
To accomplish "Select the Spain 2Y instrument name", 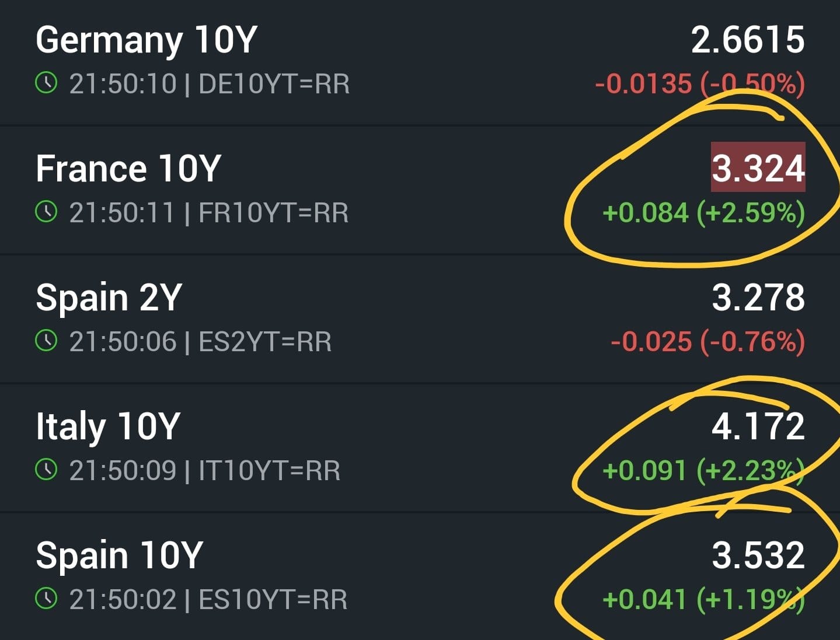I will (109, 298).
